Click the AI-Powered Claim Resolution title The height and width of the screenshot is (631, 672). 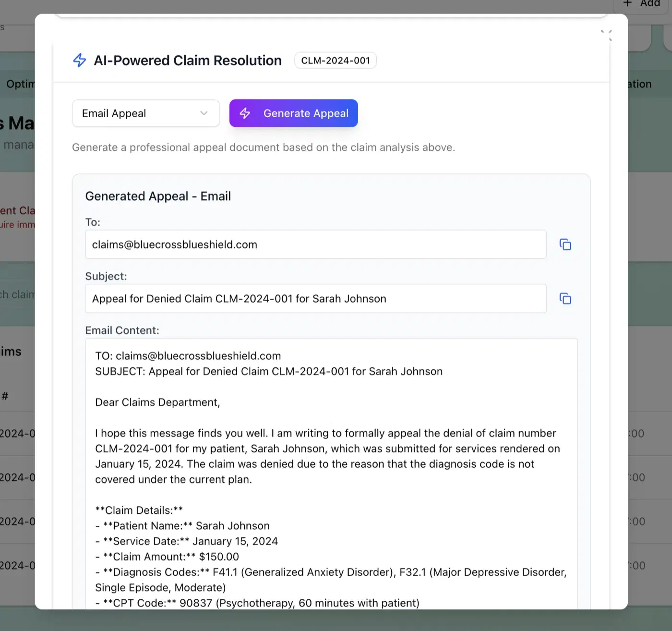click(x=188, y=61)
